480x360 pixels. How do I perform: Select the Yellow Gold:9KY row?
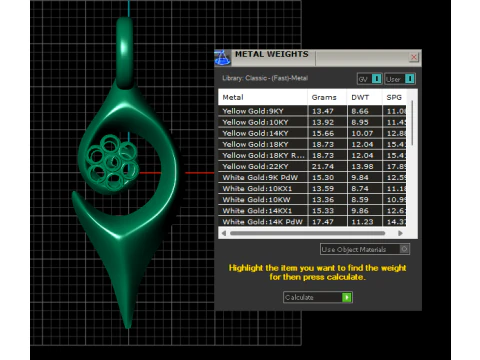(x=312, y=111)
